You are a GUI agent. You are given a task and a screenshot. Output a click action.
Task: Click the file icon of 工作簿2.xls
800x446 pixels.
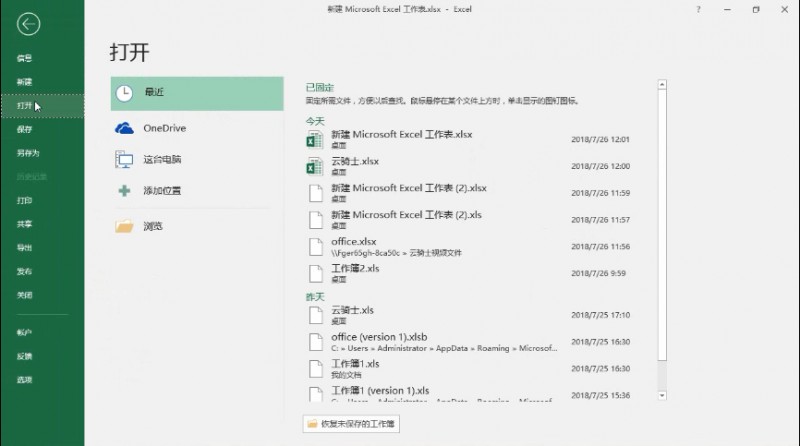(x=316, y=274)
